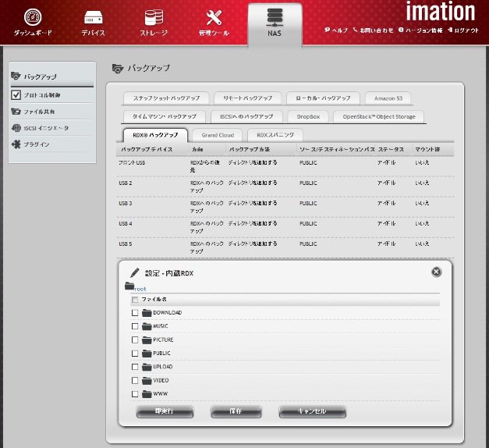Image resolution: width=489 pixels, height=448 pixels.
Task: Open the DOWNLOAD folder icon
Action: [x=147, y=313]
